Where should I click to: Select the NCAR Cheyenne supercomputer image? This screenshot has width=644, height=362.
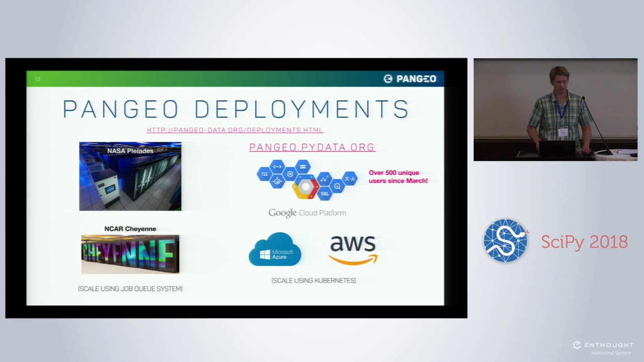point(130,254)
